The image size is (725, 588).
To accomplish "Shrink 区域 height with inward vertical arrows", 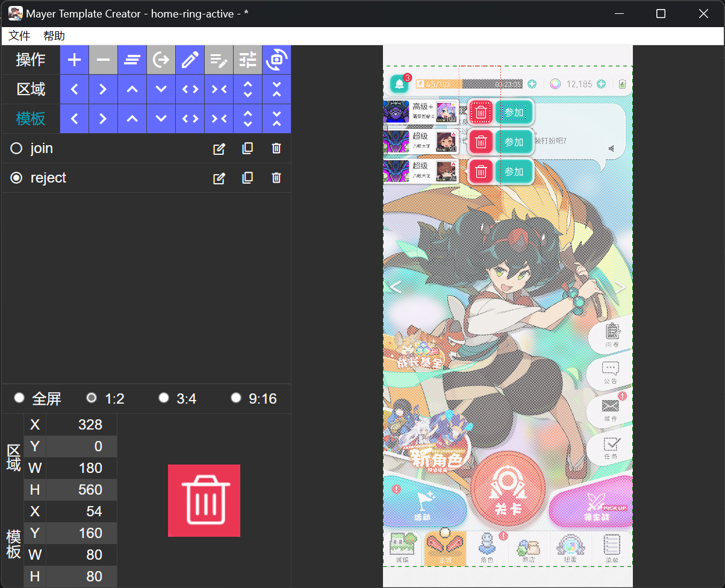I will (277, 89).
